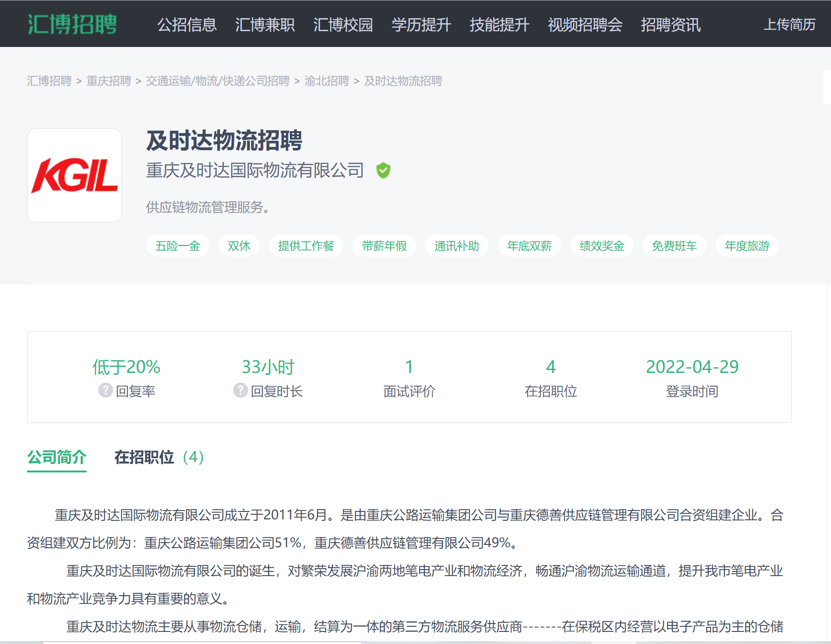
Task: Click the 免费班车 benefit tag
Action: [x=675, y=246]
